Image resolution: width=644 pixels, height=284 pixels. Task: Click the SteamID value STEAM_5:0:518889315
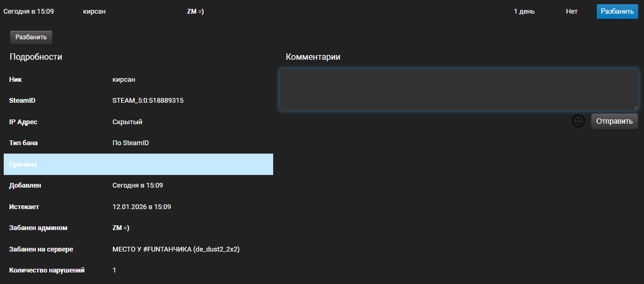(148, 101)
